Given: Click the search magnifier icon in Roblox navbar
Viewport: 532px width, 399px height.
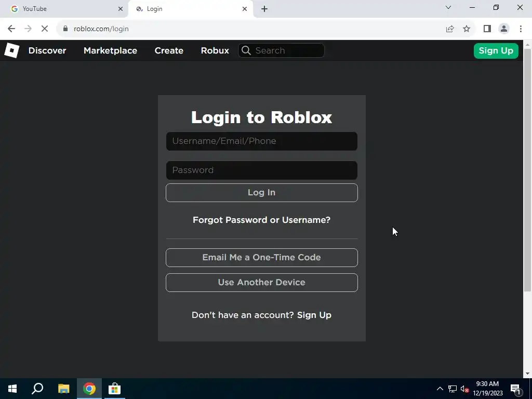Looking at the screenshot, I should [246, 50].
